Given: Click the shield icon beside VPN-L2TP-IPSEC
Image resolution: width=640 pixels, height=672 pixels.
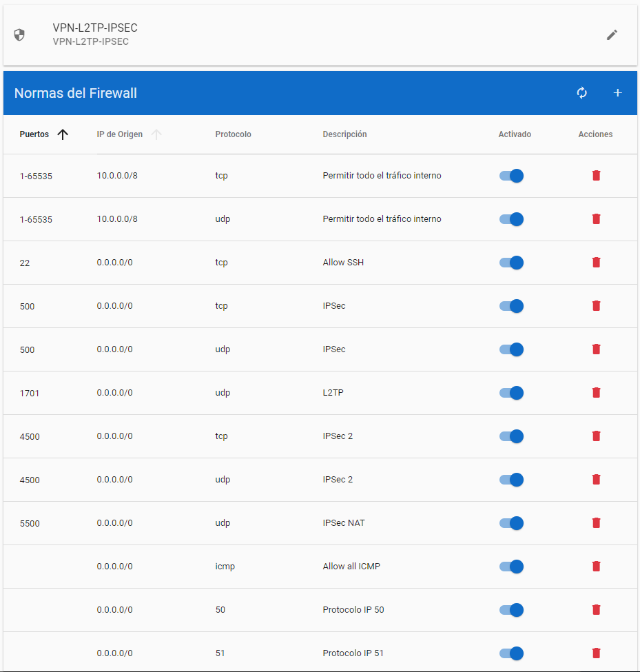Looking at the screenshot, I should point(19,35).
